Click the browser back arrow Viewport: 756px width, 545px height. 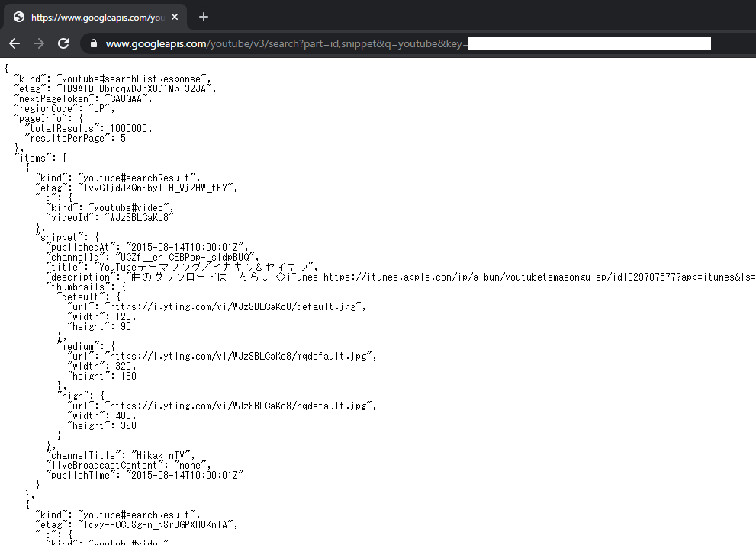tap(14, 44)
